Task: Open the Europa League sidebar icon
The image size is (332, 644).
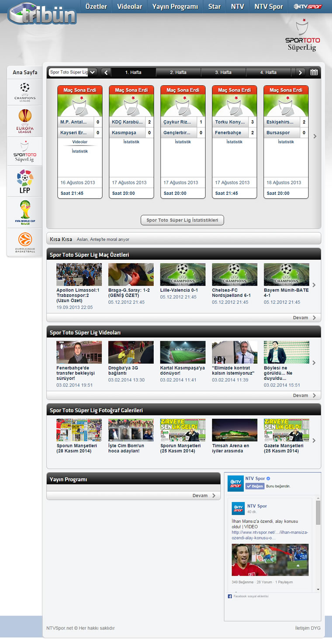Action: [x=25, y=121]
